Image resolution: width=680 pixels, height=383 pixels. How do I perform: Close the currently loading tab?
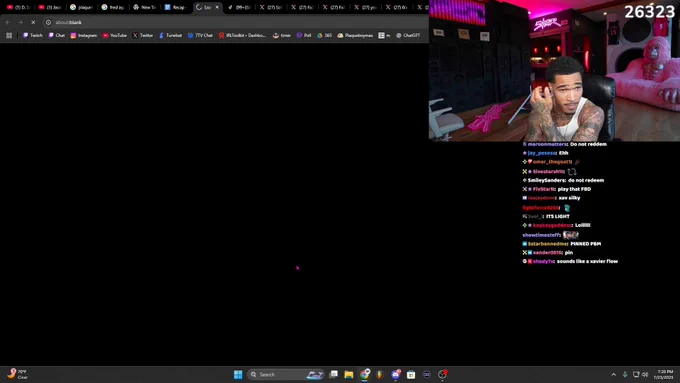click(x=217, y=7)
